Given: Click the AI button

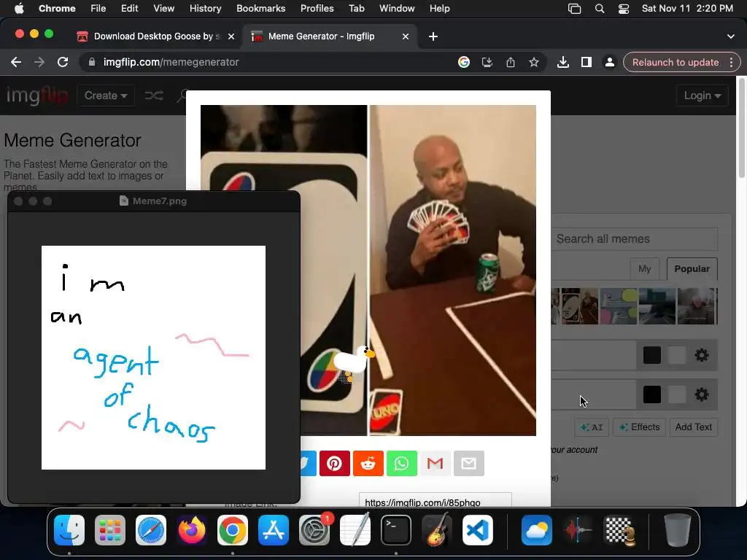Looking at the screenshot, I should [x=592, y=427].
